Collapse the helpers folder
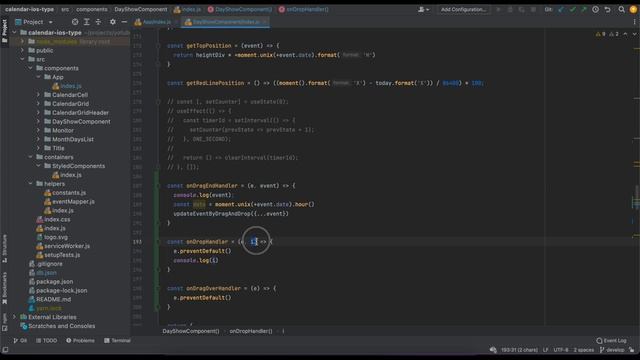This screenshot has width=640, height=360. (x=31, y=184)
